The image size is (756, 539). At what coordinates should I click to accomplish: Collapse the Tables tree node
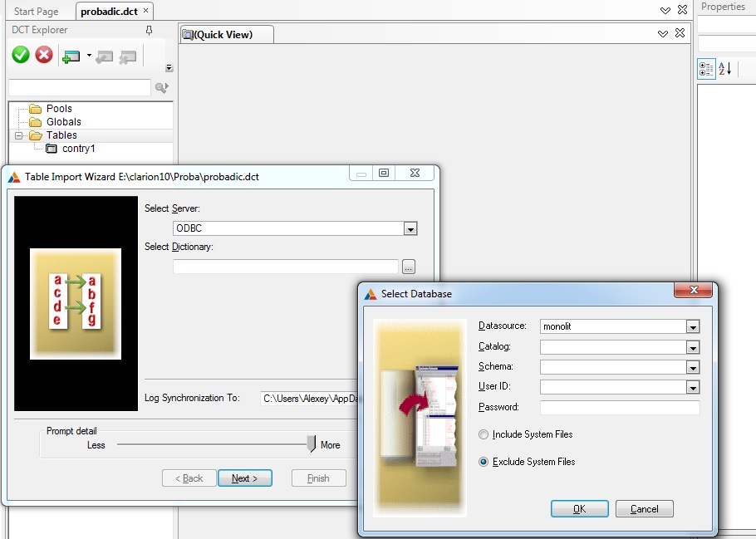pos(19,135)
